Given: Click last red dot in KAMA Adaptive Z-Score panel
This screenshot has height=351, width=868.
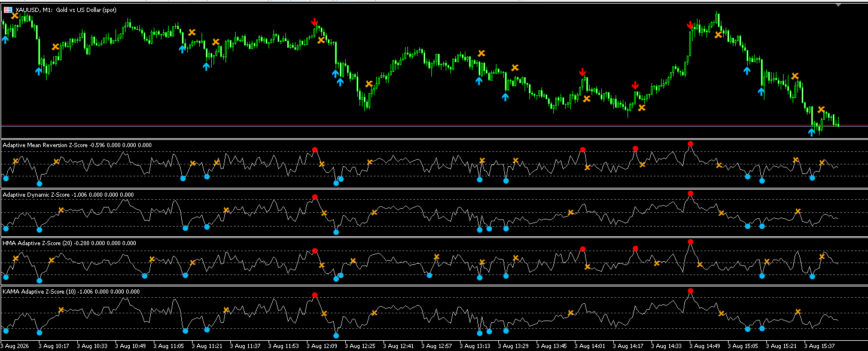Looking at the screenshot, I should coord(690,291).
